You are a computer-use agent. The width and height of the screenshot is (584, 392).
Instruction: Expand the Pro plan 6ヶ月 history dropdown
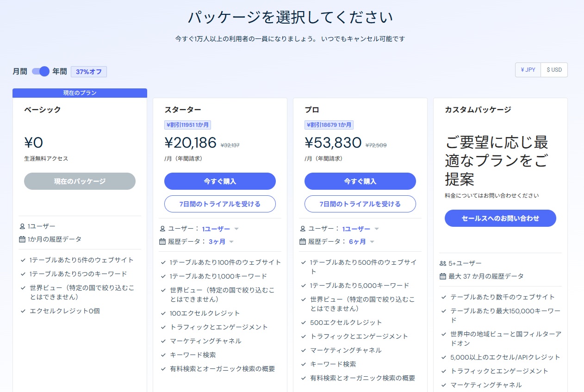pyautogui.click(x=361, y=242)
